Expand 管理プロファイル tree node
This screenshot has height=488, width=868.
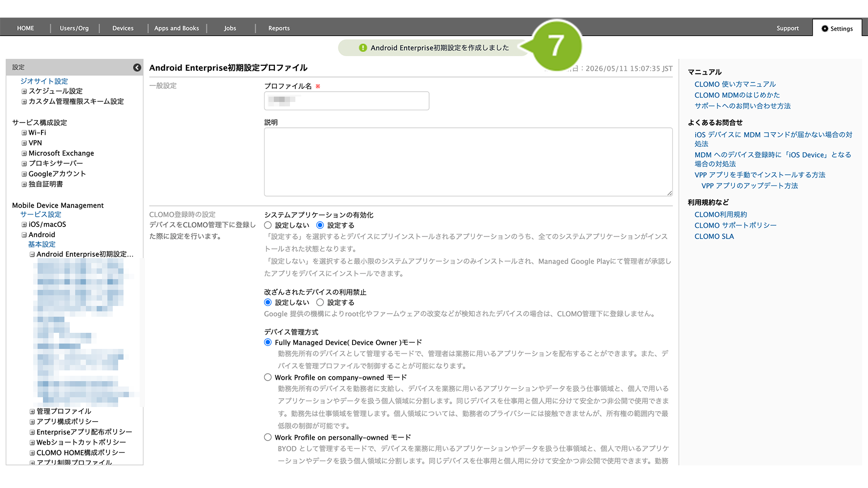click(x=32, y=411)
